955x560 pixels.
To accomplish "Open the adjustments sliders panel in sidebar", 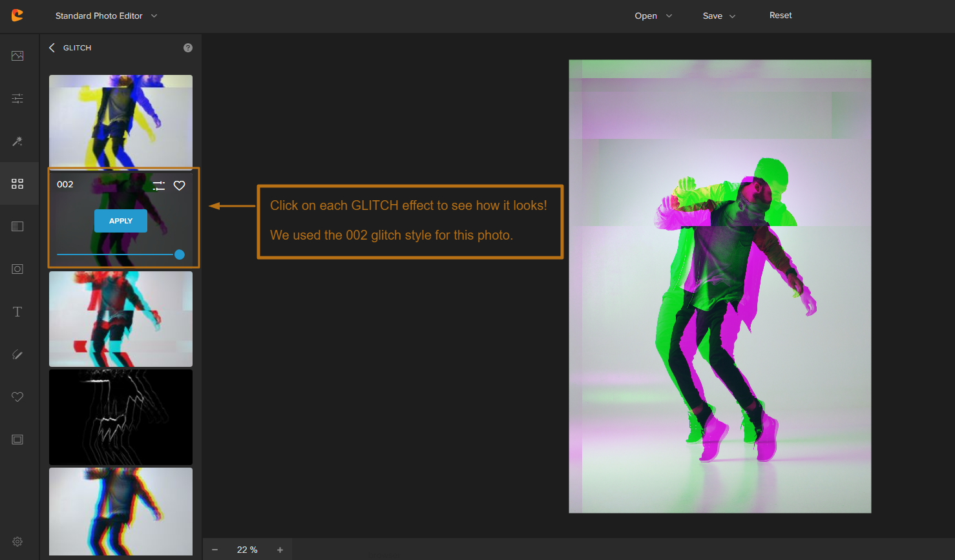I will pos(17,99).
